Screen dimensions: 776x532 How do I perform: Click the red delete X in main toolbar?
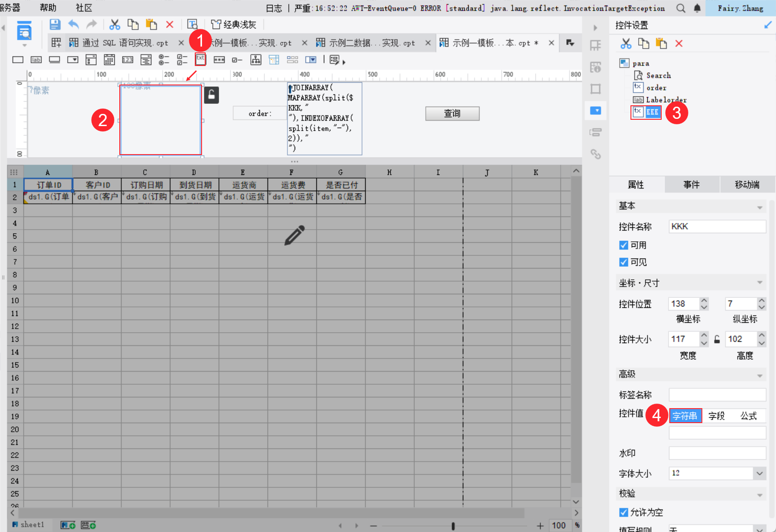pyautogui.click(x=170, y=24)
